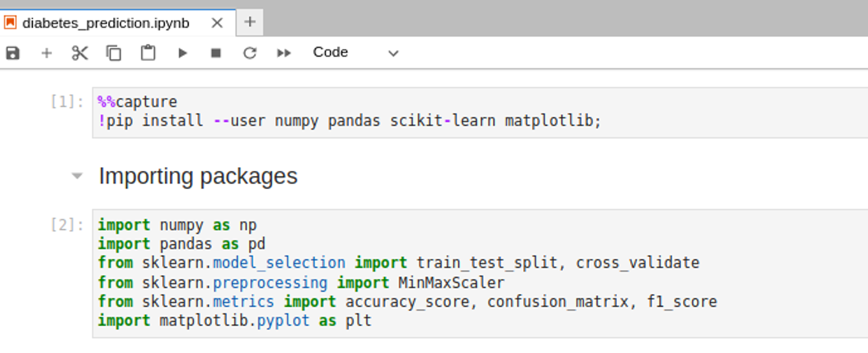The image size is (868, 353).
Task: Collapse the Importing packages section
Action: 77,176
